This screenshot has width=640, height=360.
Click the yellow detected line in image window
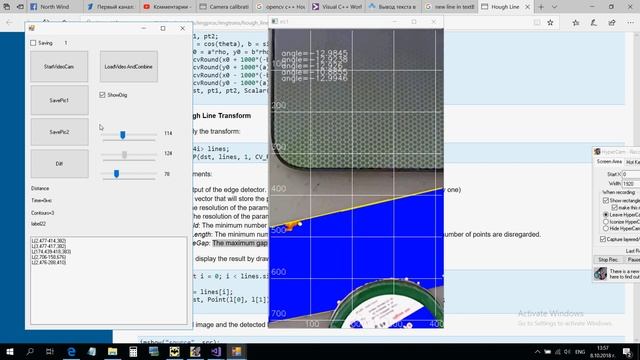tap(356, 207)
